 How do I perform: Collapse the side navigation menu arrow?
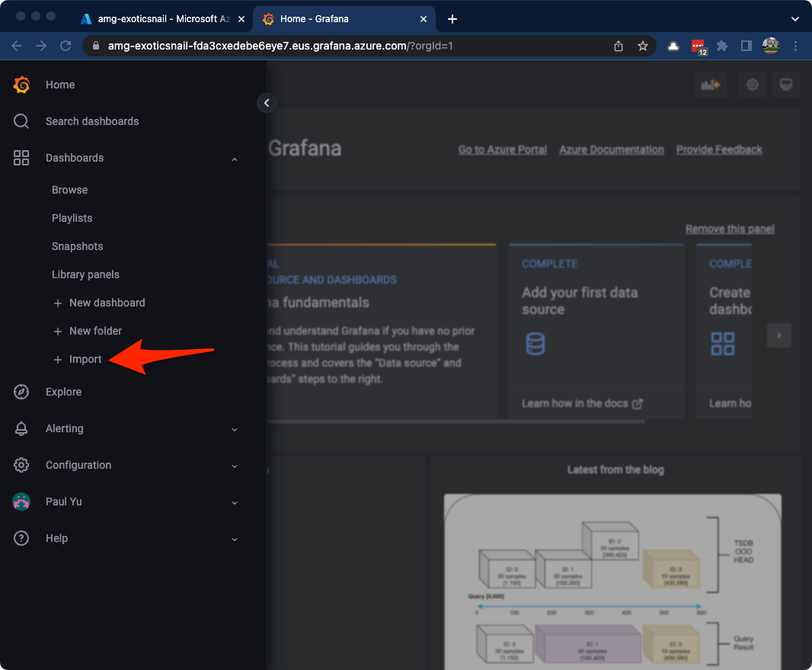click(266, 103)
